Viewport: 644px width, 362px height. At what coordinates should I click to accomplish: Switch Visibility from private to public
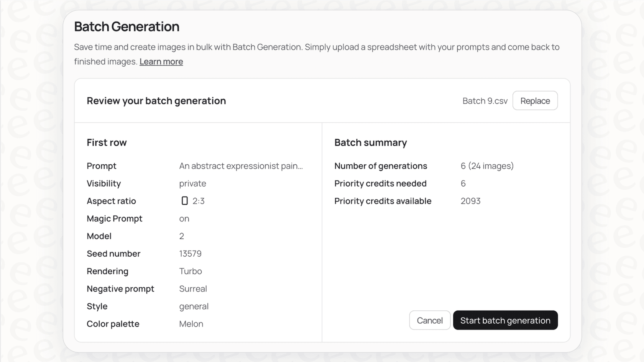[x=192, y=183]
